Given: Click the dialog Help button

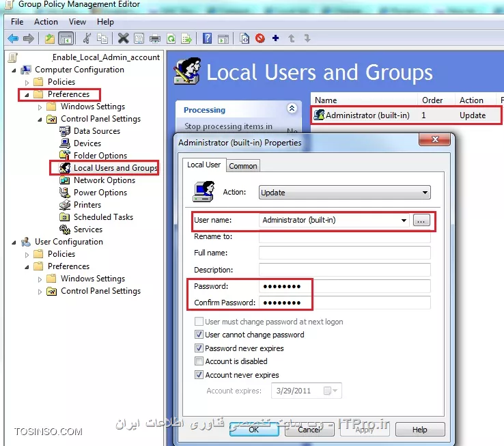Looking at the screenshot, I should (419, 430).
